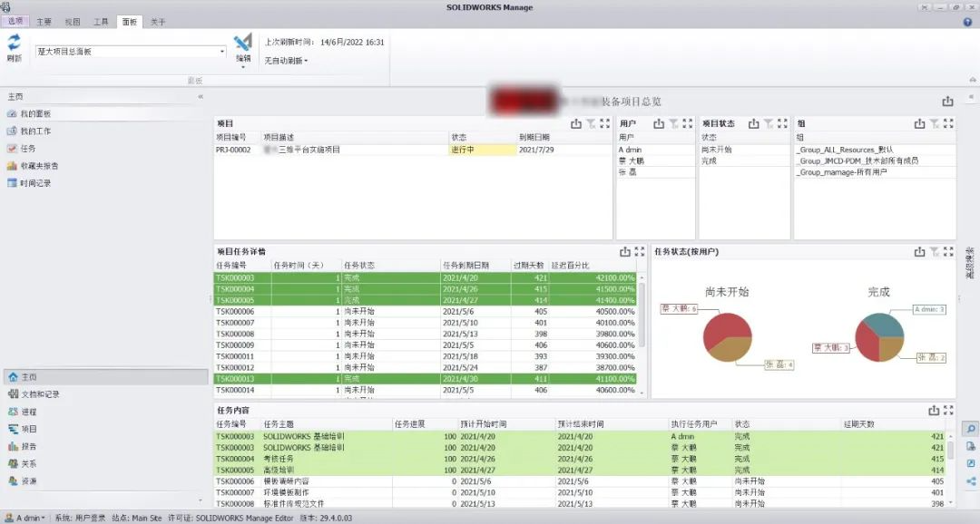The image size is (980, 524).
Task: Switch to the 视图 ribbon tab
Action: (73, 22)
